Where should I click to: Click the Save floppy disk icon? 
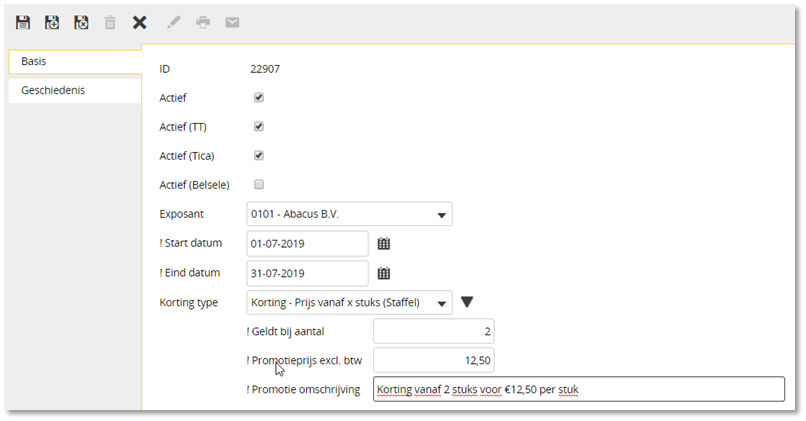(23, 23)
